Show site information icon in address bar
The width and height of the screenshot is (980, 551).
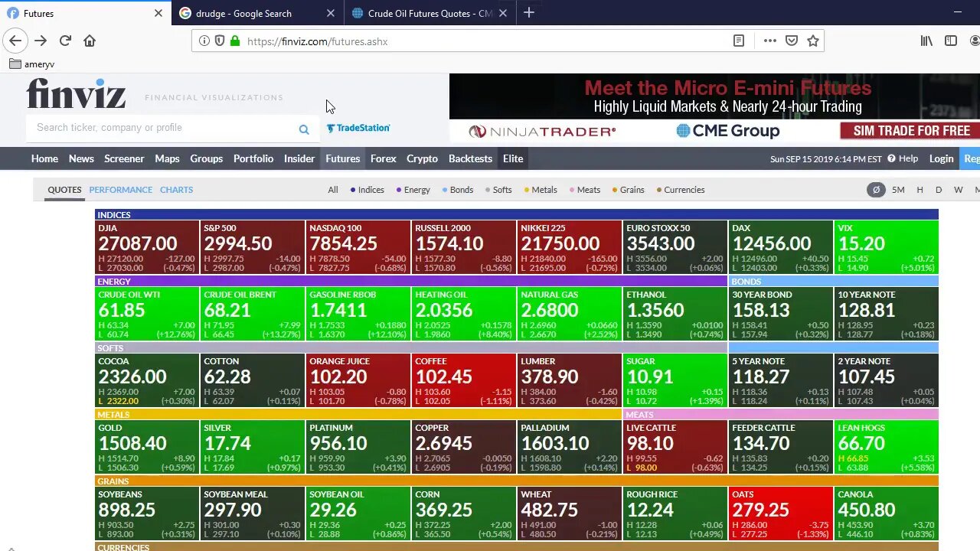pos(204,41)
